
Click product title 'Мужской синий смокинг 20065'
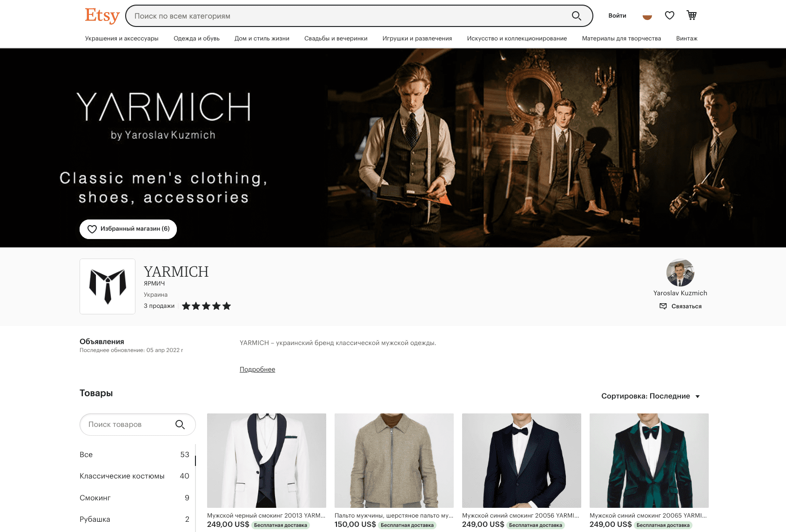point(648,515)
